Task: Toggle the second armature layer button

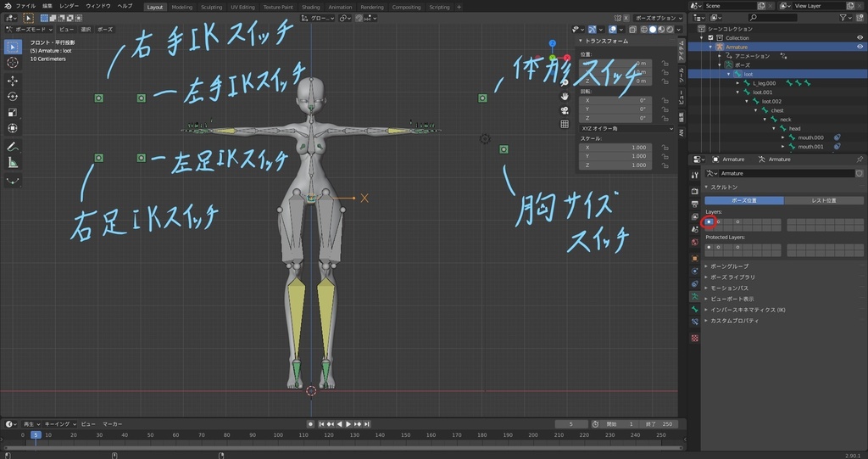Action: pyautogui.click(x=718, y=221)
